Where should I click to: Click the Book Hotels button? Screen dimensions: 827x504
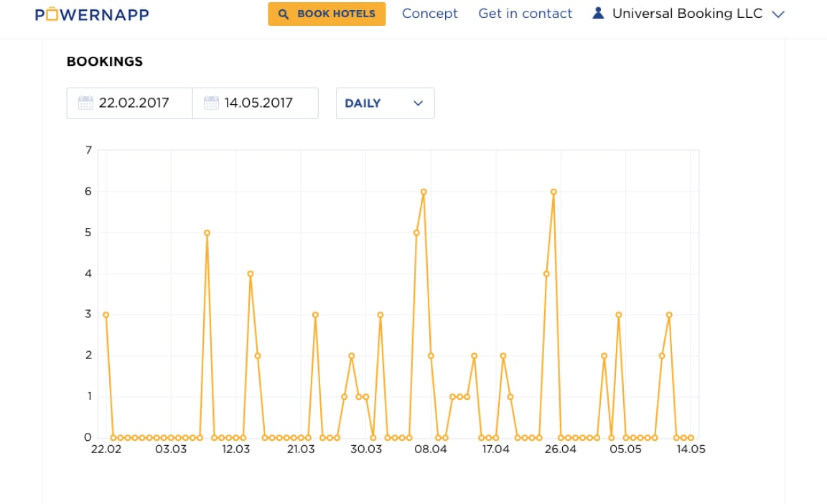327,14
